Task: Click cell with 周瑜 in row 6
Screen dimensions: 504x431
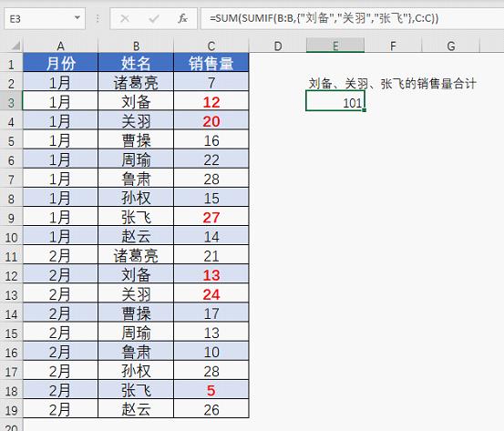Action: 136,159
